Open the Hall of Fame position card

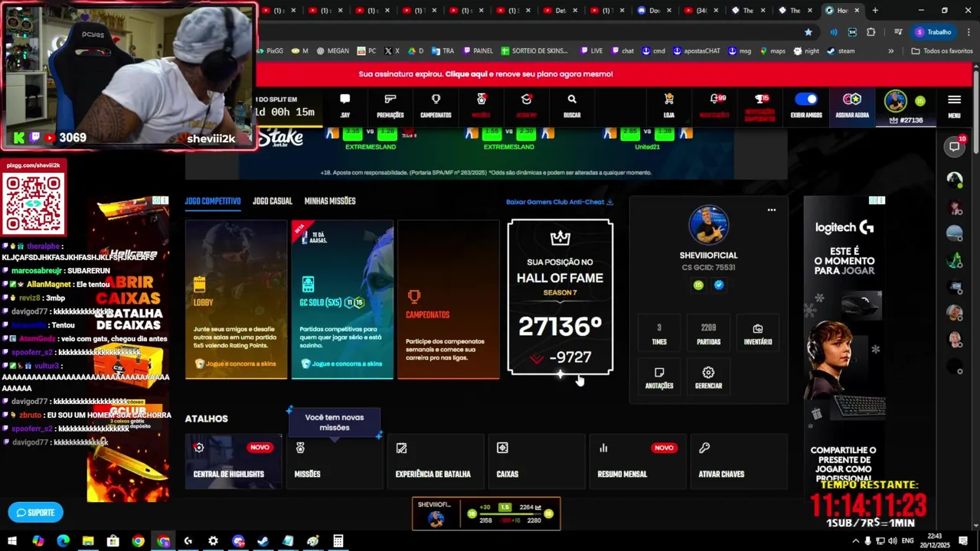tap(560, 298)
